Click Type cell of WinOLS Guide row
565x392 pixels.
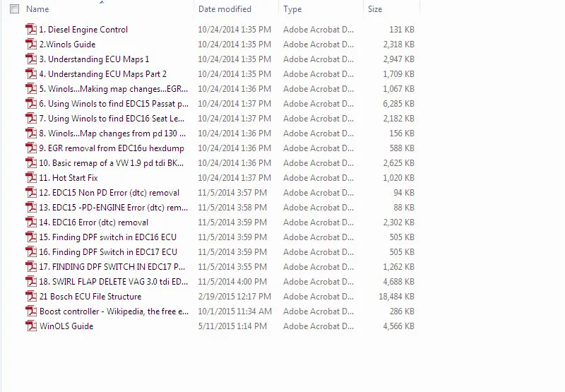click(319, 326)
